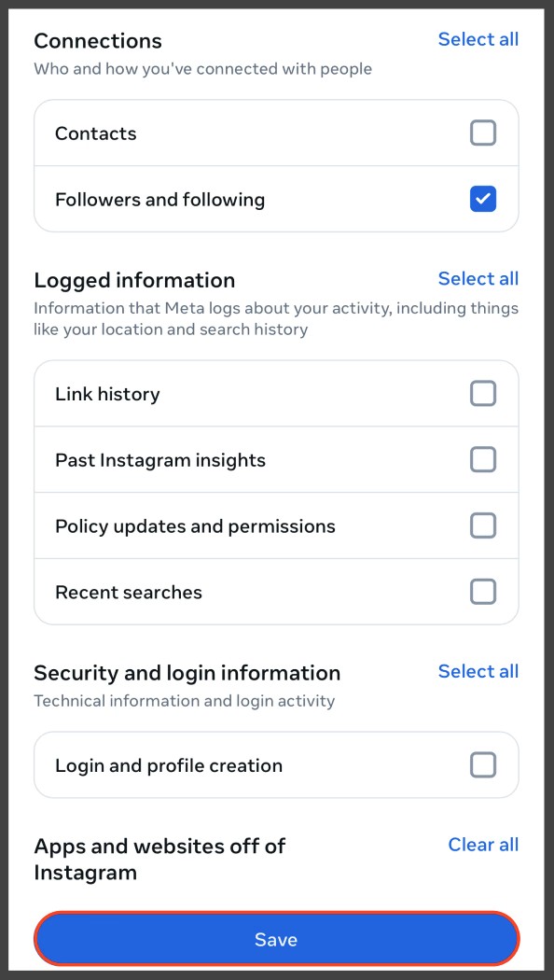Uncheck Followers and following
Image resolution: width=554 pixels, height=980 pixels.
pyautogui.click(x=483, y=199)
